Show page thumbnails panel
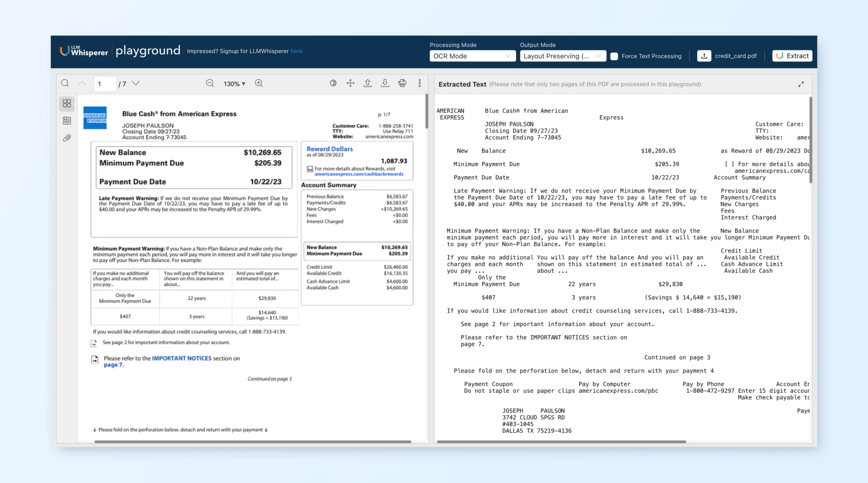This screenshot has width=868, height=483. click(67, 103)
